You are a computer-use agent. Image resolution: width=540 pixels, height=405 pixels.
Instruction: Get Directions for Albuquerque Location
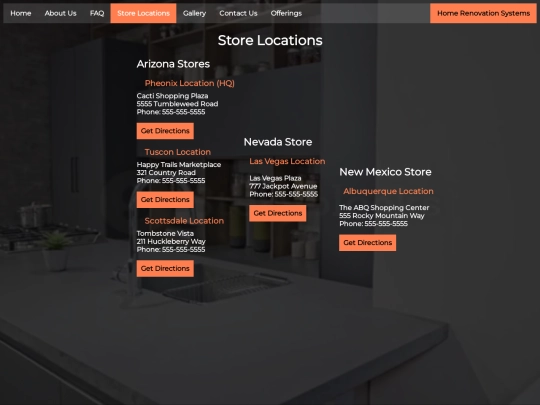point(367,243)
